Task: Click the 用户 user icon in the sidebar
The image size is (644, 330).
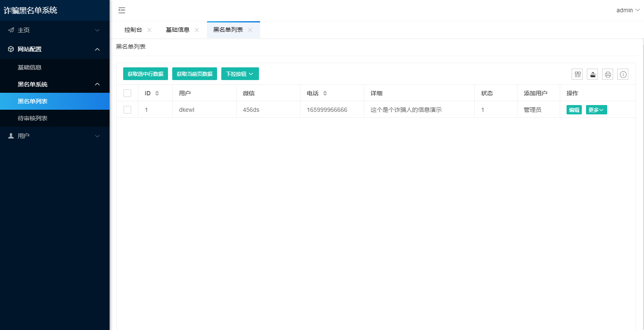Action: click(11, 136)
